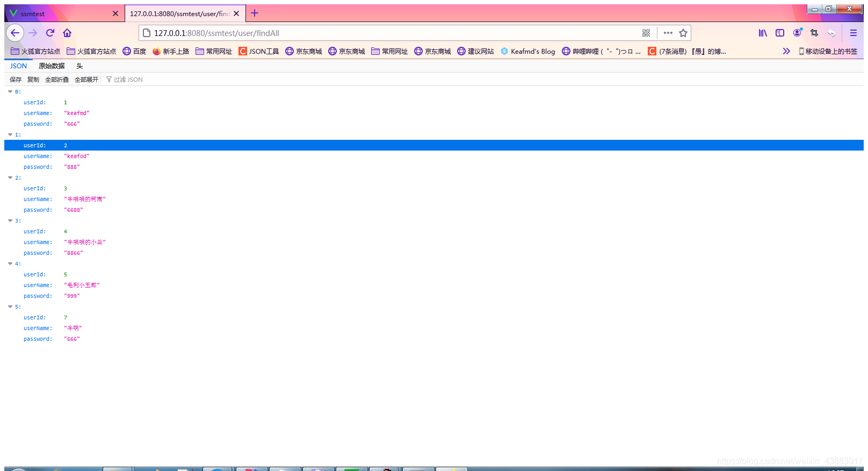Screen dimensions: 868x471
Task: Click the 保存 button
Action: tap(16, 79)
